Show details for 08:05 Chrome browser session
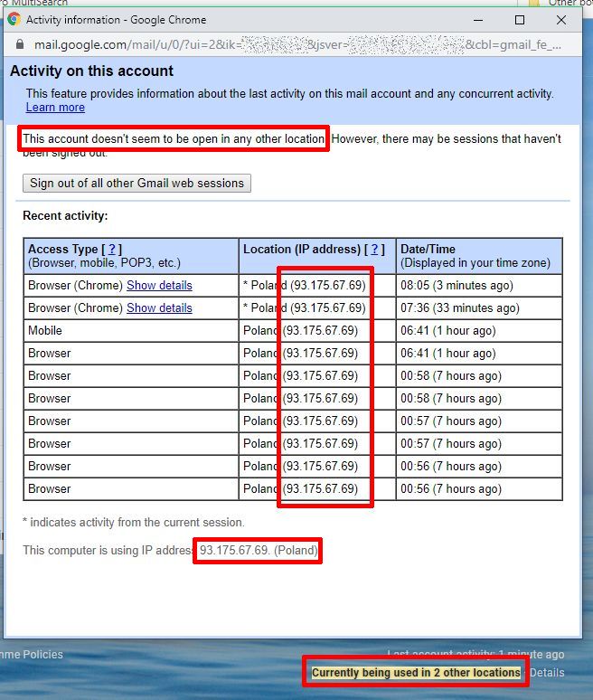 coord(159,285)
